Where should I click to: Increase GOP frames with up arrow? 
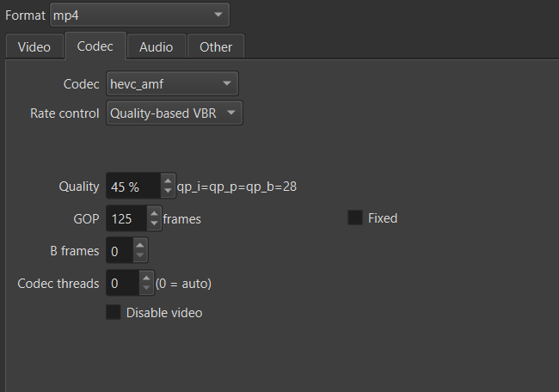coord(154,213)
